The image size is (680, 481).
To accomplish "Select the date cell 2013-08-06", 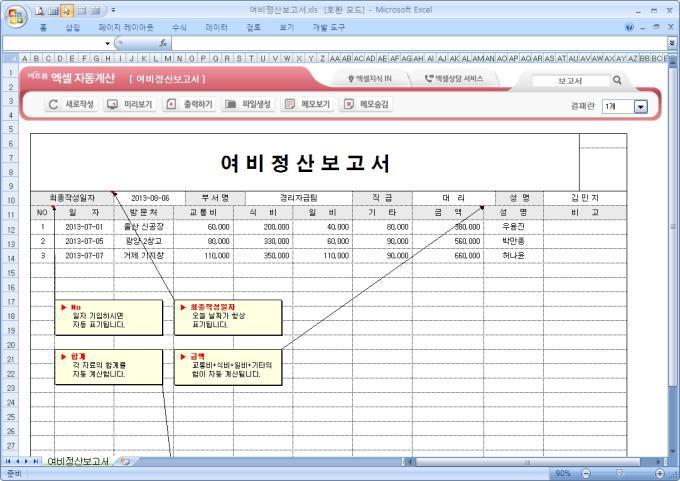I will pyautogui.click(x=150, y=198).
